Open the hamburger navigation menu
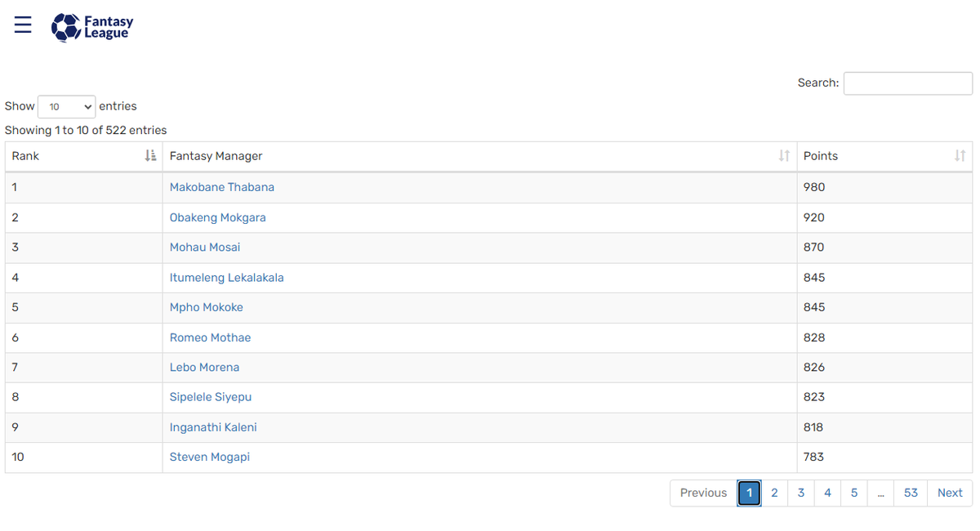This screenshot has height=531, width=980. point(23,25)
